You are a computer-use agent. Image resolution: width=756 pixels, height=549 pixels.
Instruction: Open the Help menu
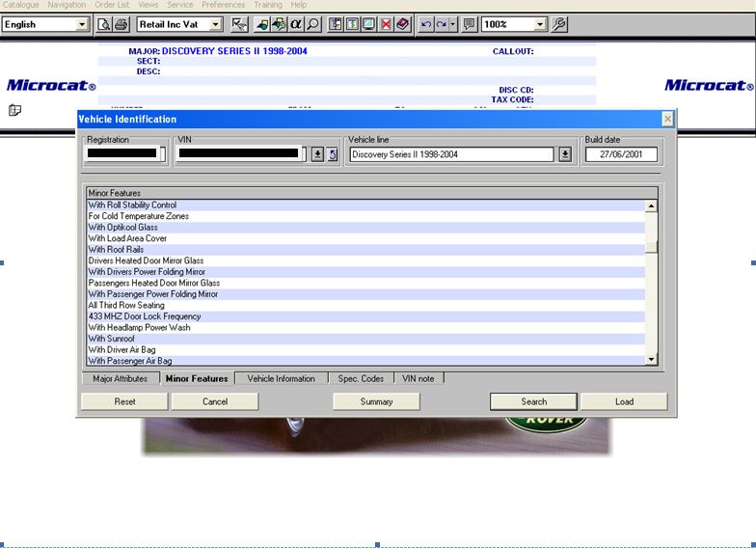(x=299, y=5)
